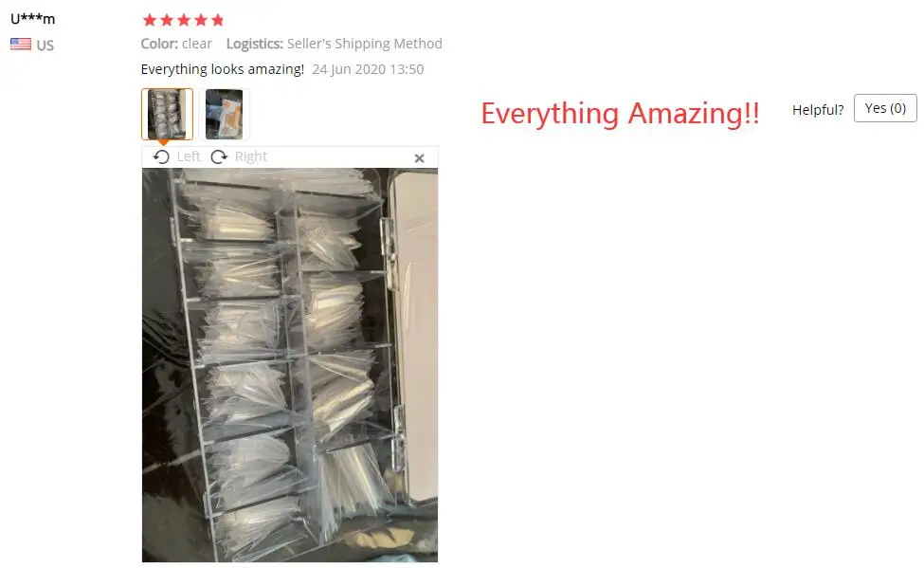Close the enlarged review photo
Viewport: 924px width, 568px height.
click(x=419, y=158)
